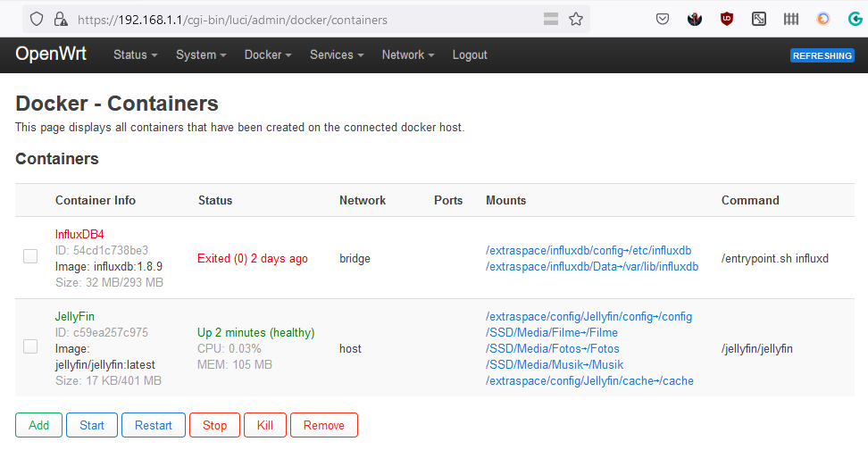Click 'Size: 32 MB/293 MB' text
The width and height of the screenshot is (868, 450).
(x=109, y=282)
